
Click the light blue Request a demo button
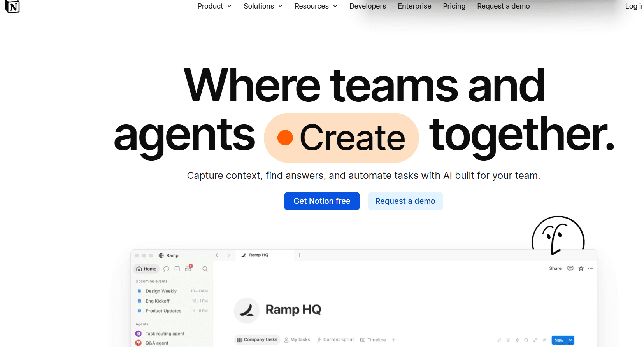click(x=405, y=201)
